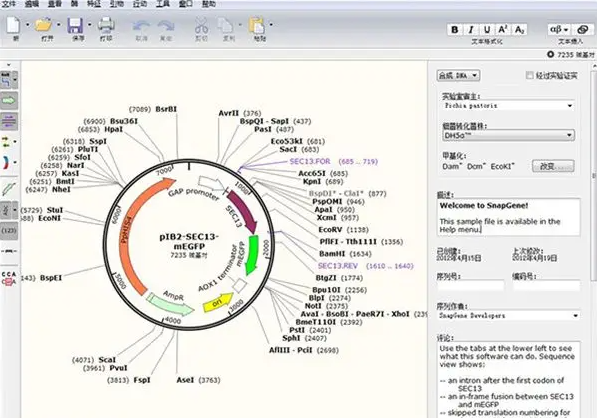The height and width of the screenshot is (418, 597).
Task: Click the Print icon
Action: (106, 25)
